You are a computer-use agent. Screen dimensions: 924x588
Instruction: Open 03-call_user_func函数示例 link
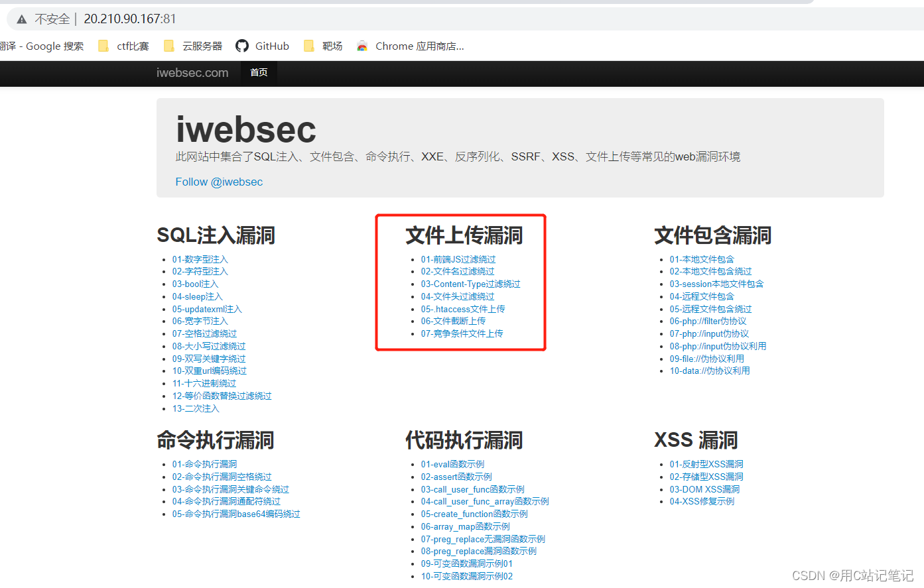pos(473,489)
